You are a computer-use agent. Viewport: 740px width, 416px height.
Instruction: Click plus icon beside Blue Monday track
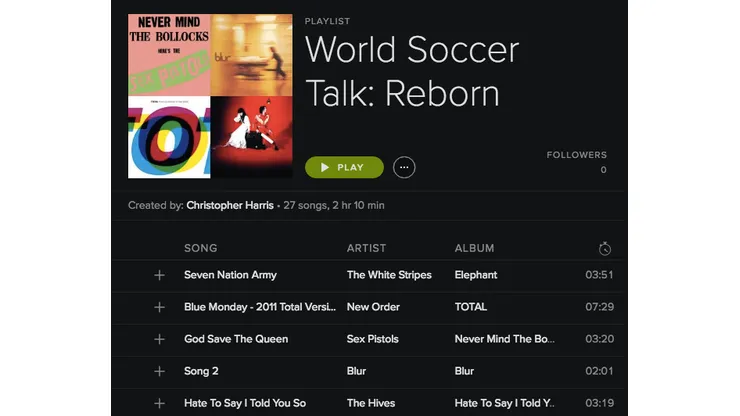click(159, 307)
